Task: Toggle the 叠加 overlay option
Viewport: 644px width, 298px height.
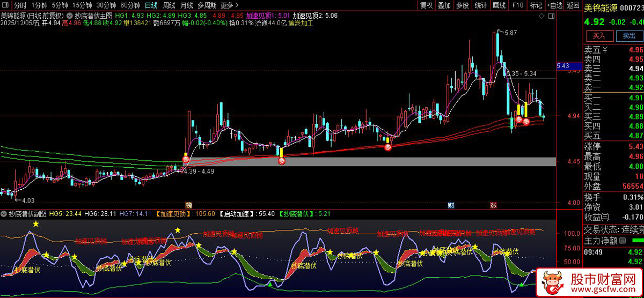Action: coord(444,5)
